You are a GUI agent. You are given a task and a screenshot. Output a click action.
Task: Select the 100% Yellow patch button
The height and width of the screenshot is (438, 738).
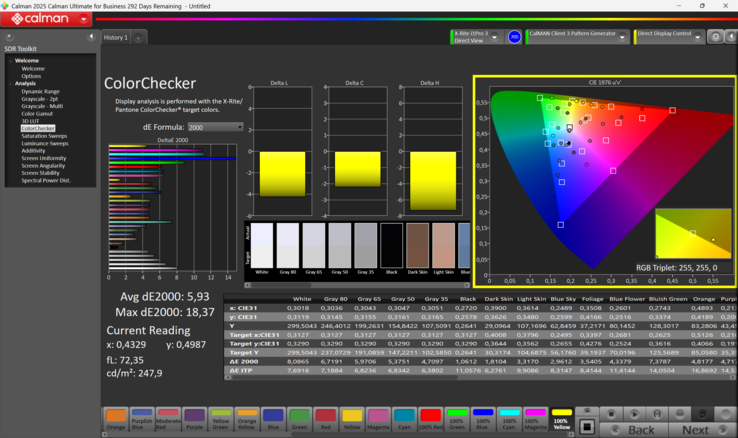pyautogui.click(x=562, y=419)
